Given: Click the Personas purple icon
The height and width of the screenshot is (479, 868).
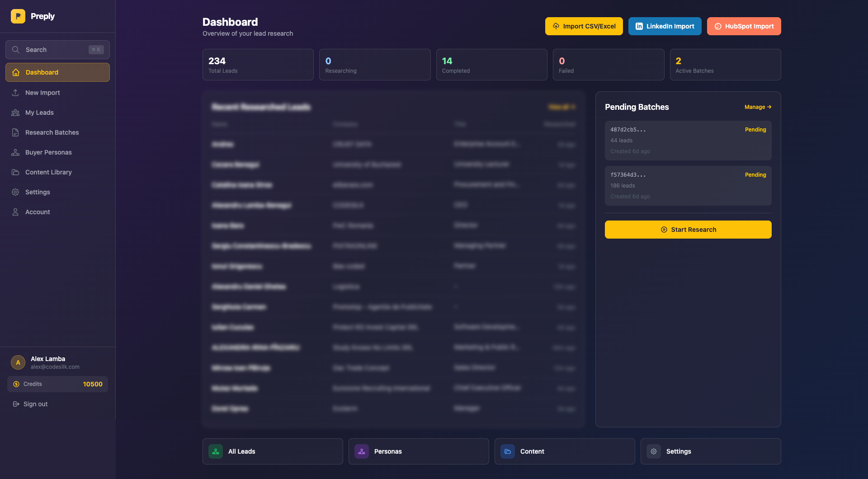Looking at the screenshot, I should [x=362, y=451].
